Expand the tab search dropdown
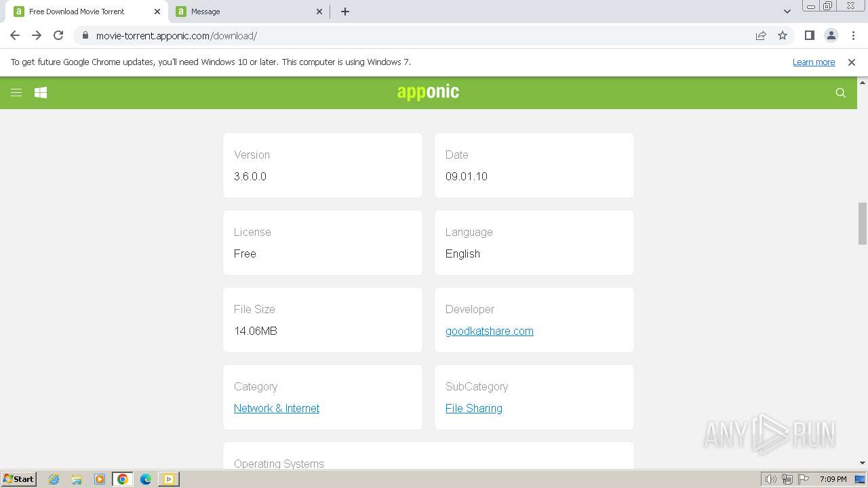This screenshot has height=488, width=868. point(787,12)
